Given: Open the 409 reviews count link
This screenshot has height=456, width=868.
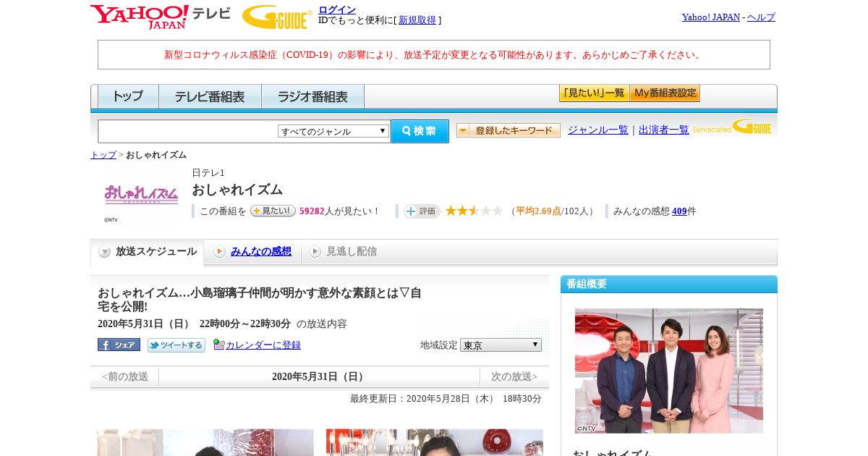Looking at the screenshot, I should click(x=679, y=211).
